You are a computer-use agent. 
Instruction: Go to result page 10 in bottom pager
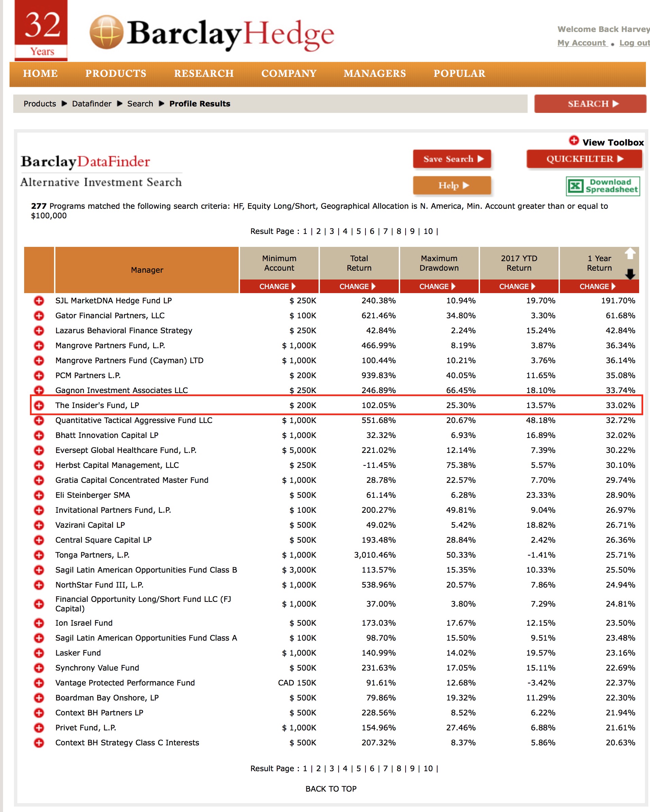pyautogui.click(x=428, y=769)
